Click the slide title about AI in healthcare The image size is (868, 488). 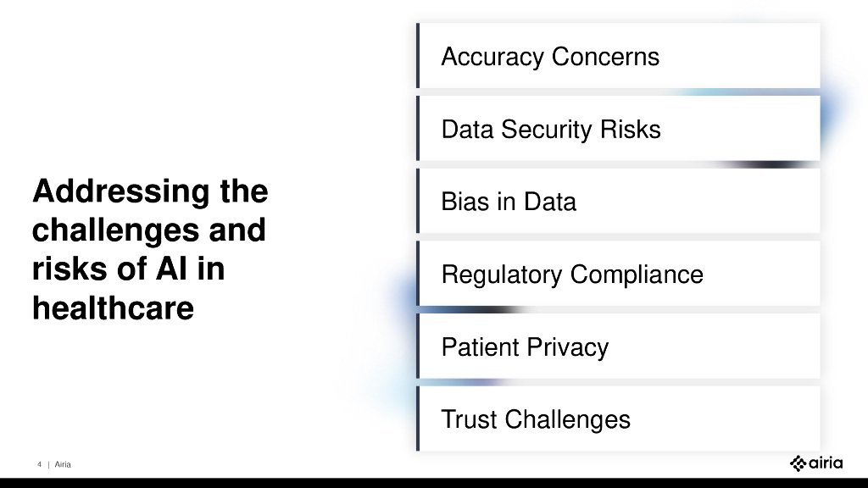[x=150, y=249]
